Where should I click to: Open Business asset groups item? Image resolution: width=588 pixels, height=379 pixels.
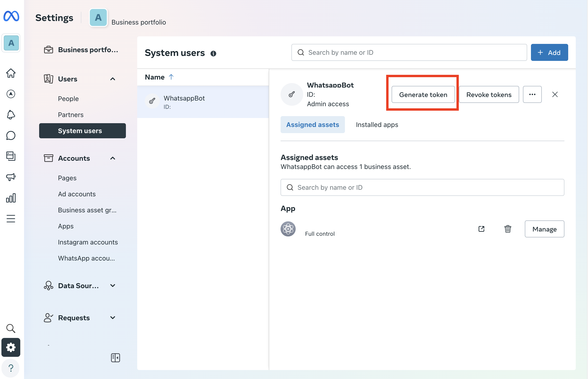[x=87, y=210]
